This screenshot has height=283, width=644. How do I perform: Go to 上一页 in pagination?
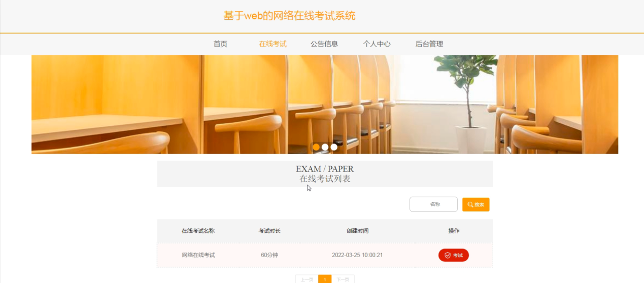(x=307, y=279)
